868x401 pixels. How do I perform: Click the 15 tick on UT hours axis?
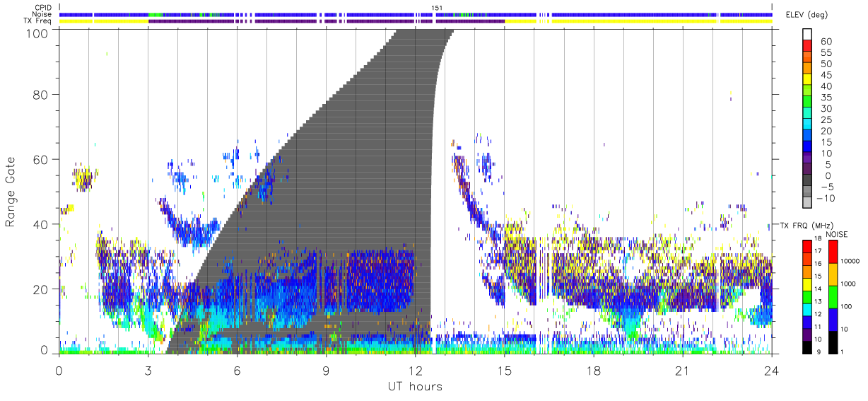click(x=505, y=371)
